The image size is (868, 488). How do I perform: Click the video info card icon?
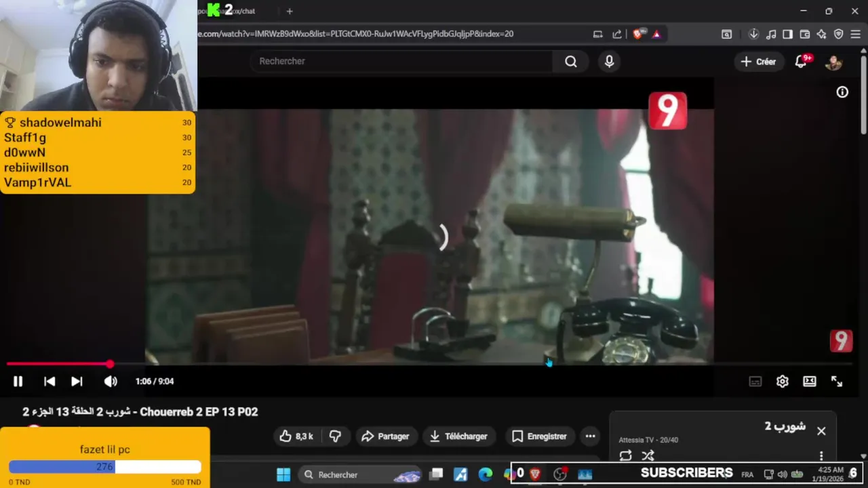pyautogui.click(x=842, y=92)
